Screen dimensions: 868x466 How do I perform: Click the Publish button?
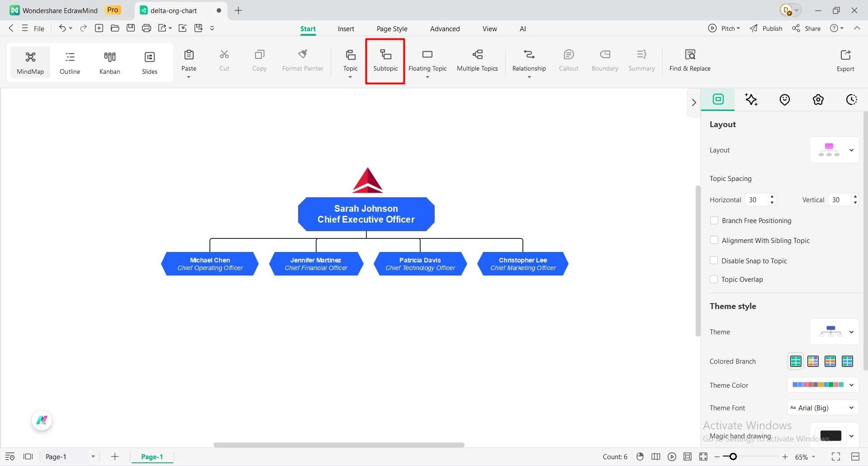pos(766,29)
